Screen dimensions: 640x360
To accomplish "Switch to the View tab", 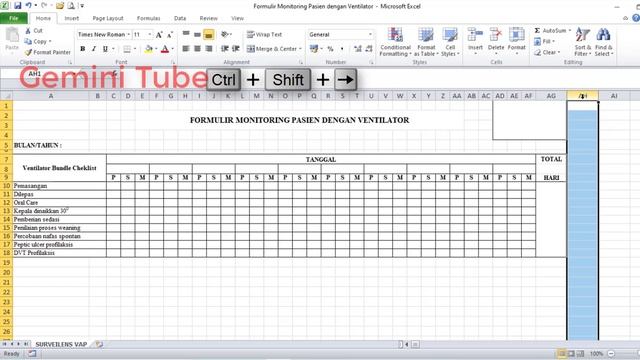I will point(237,18).
